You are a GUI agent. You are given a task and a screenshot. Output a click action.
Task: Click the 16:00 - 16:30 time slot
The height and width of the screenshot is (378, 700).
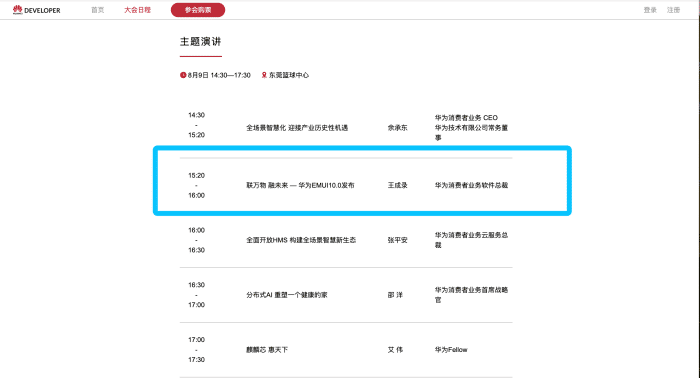coord(196,240)
